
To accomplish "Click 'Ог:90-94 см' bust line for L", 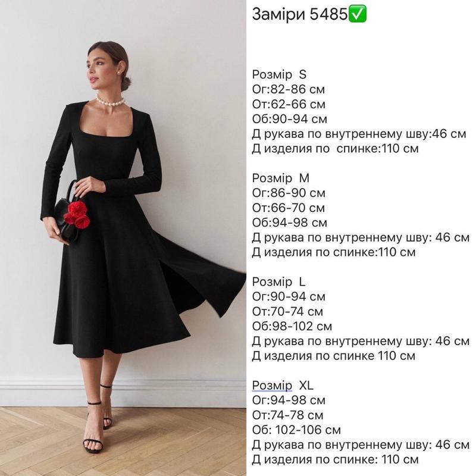I will pos(289,296).
